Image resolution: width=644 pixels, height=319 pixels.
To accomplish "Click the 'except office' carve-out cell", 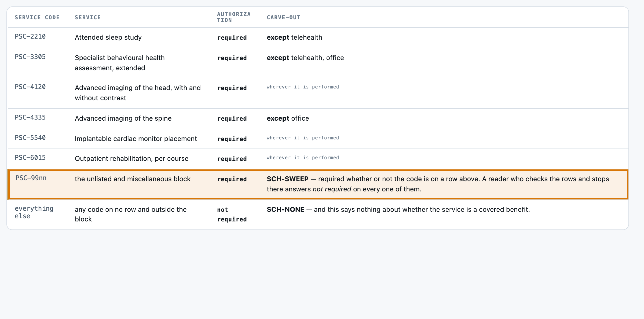I will [x=288, y=118].
